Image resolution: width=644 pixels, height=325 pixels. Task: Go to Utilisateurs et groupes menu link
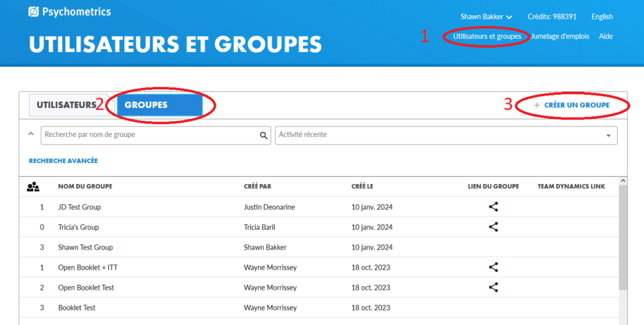(487, 36)
